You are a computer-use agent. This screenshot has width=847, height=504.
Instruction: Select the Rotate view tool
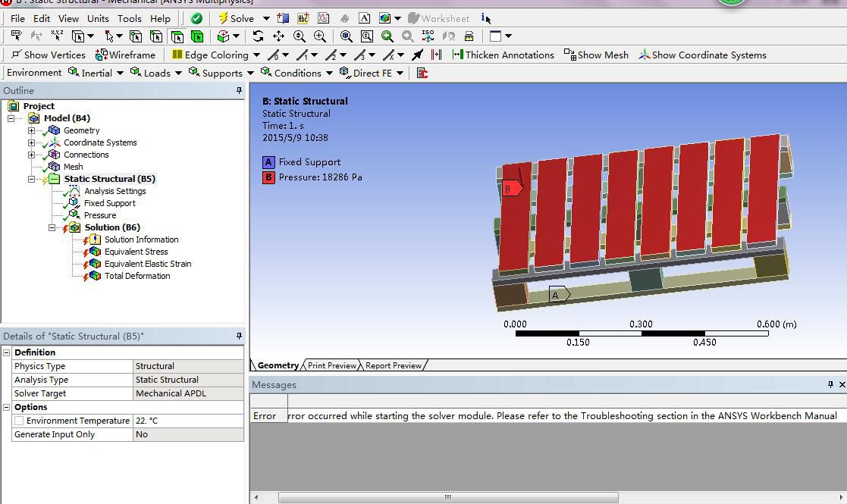coord(258,36)
